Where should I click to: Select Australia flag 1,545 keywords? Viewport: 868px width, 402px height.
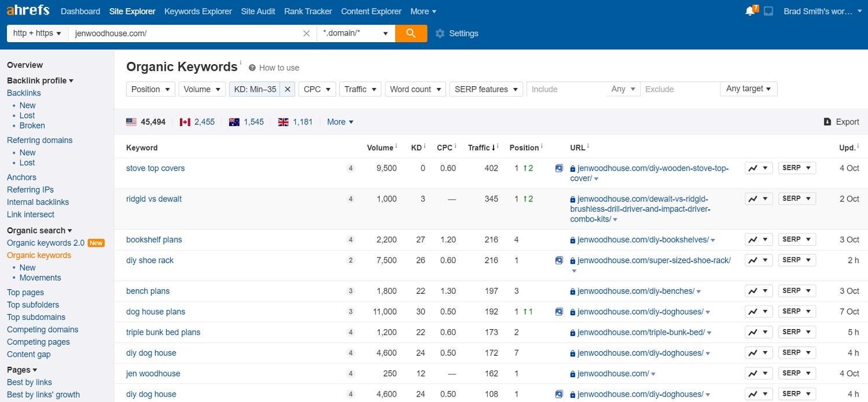click(x=247, y=122)
